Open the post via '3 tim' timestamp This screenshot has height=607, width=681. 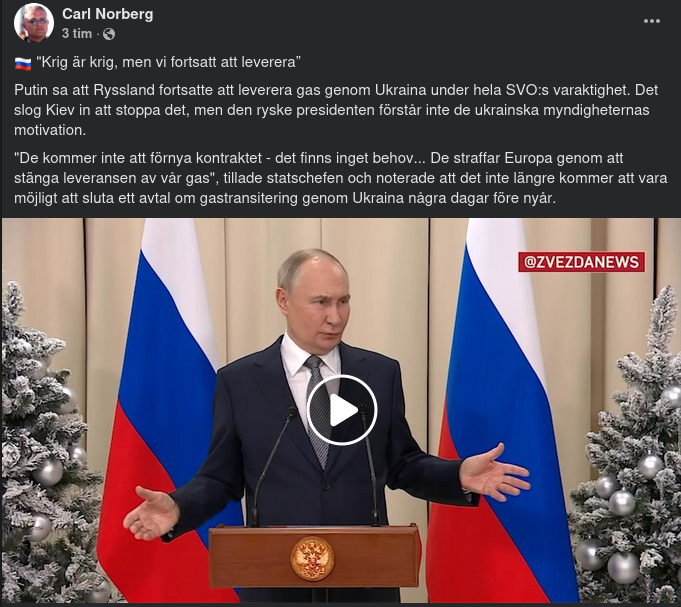click(77, 33)
